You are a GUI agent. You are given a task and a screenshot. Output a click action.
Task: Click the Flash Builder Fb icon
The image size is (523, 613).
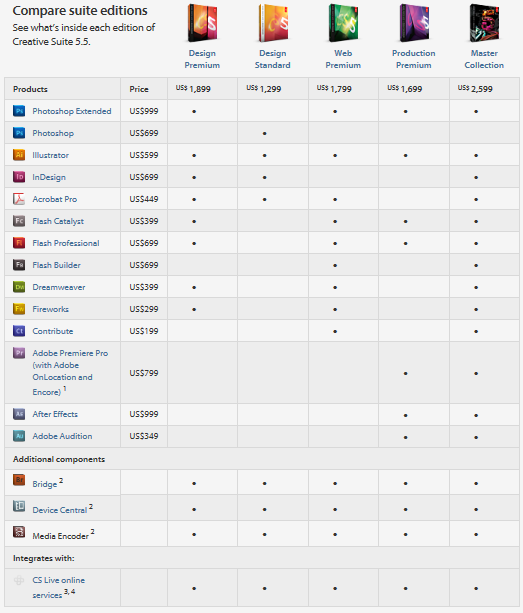(19, 265)
